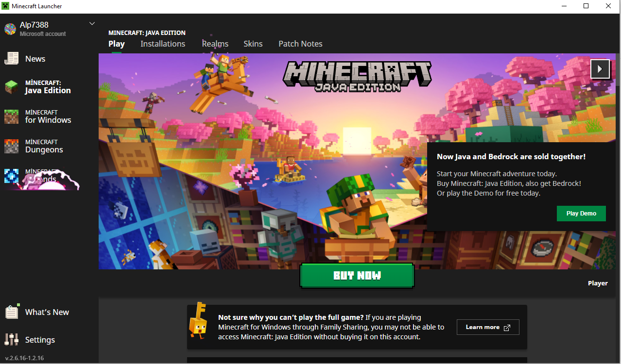Click the Minecraft Java Edition logo in the banner

tap(357, 76)
